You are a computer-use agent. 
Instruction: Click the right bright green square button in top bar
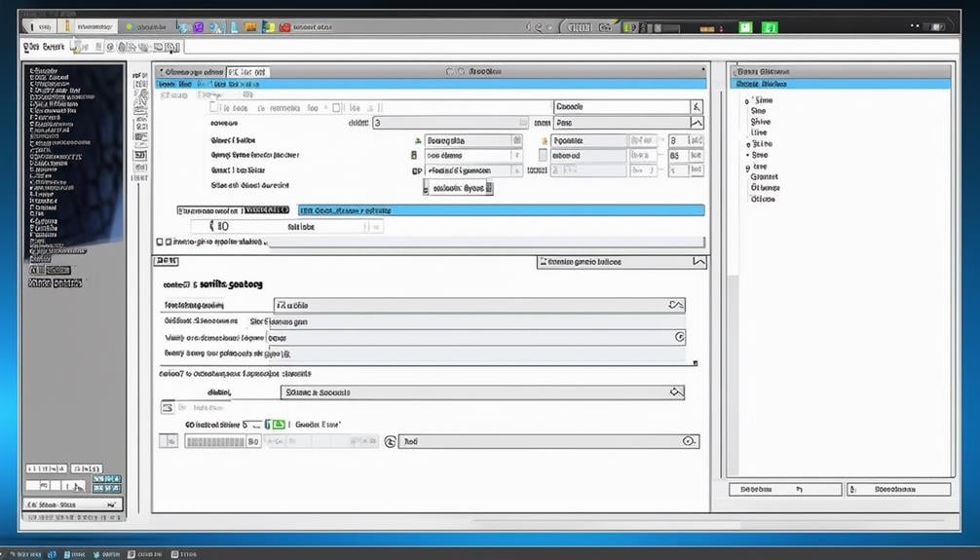[770, 27]
